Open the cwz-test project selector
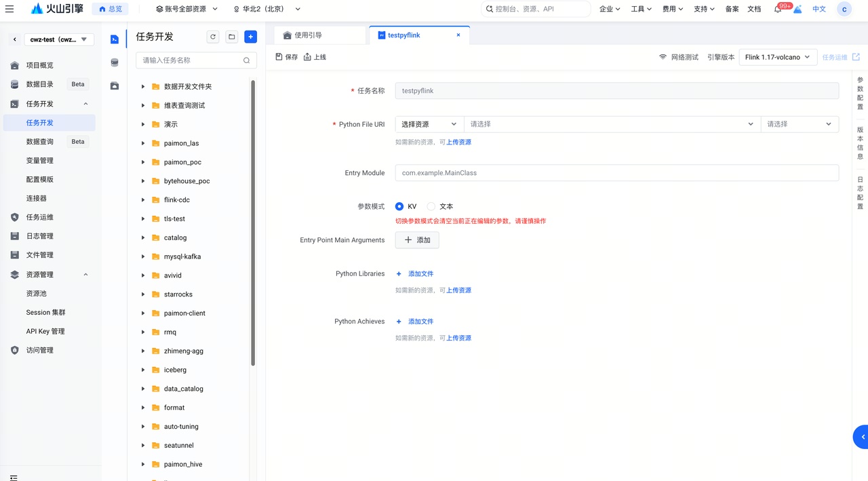The image size is (868, 481). pyautogui.click(x=59, y=39)
